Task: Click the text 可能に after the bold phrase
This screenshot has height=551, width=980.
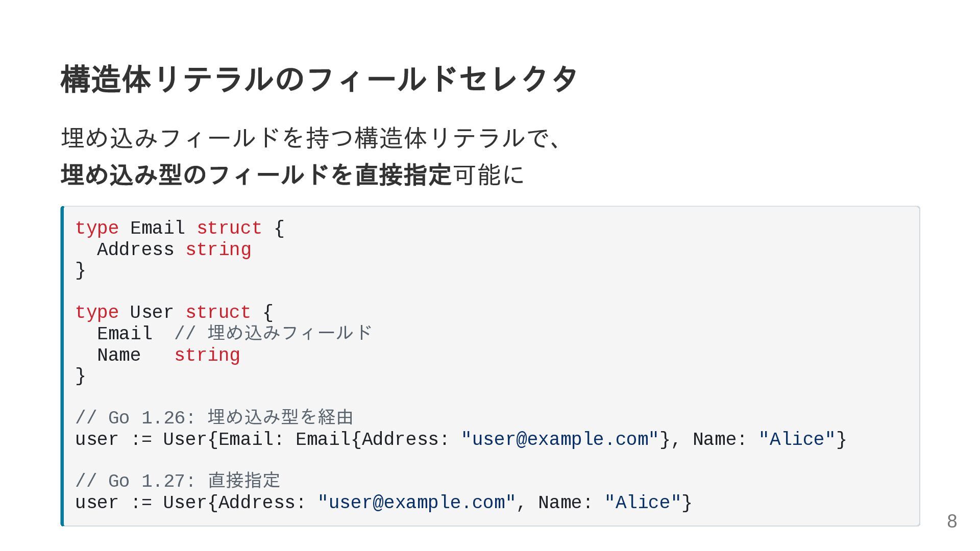Action: 489,175
